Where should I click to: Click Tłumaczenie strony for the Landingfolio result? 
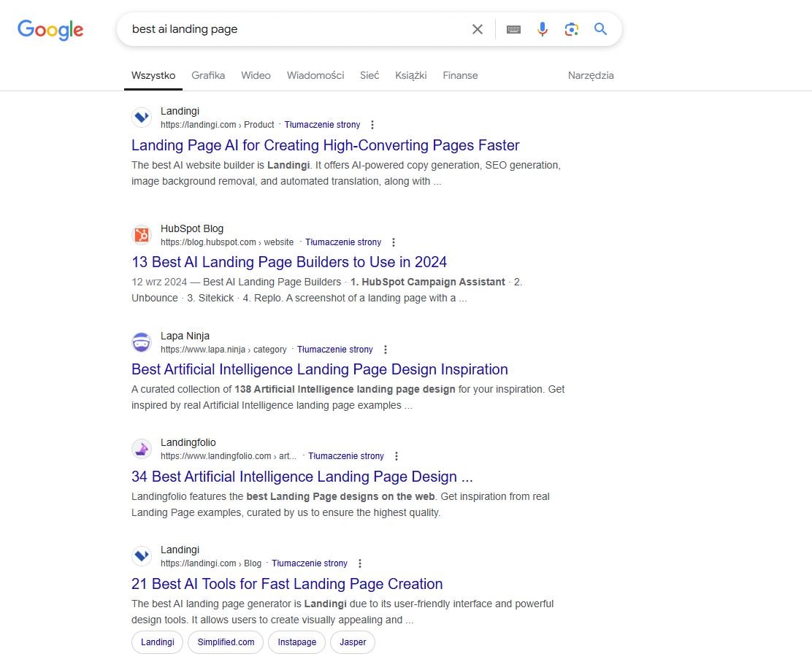tap(346, 456)
